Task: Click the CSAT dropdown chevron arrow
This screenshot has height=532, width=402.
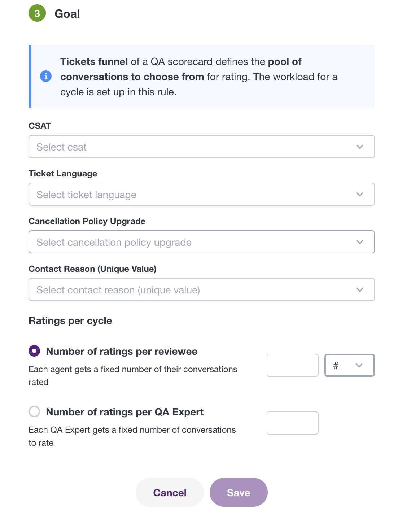Action: click(360, 147)
